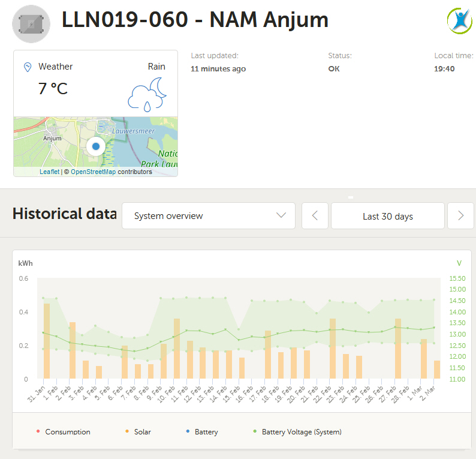Viewport: 476px width, 459px height.
Task: Click the solar bar for 2. Feb
Action: [x=73, y=350]
